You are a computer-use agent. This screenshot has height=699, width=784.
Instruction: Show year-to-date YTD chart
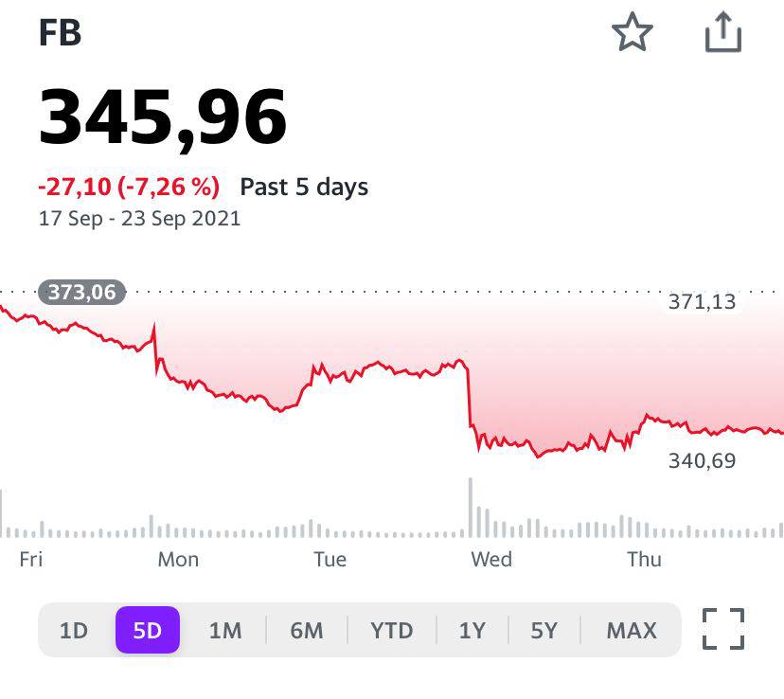pyautogui.click(x=391, y=630)
